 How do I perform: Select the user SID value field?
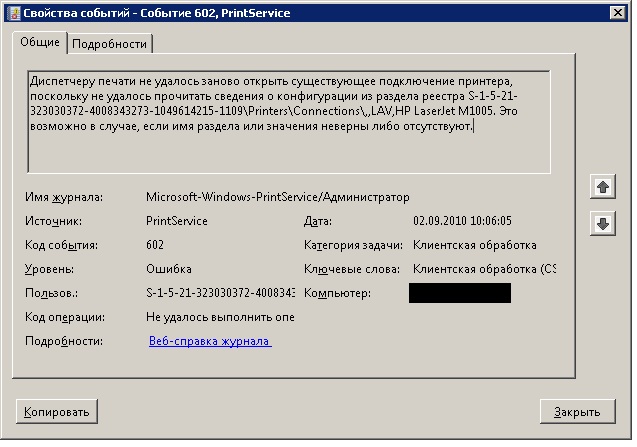pos(220,293)
